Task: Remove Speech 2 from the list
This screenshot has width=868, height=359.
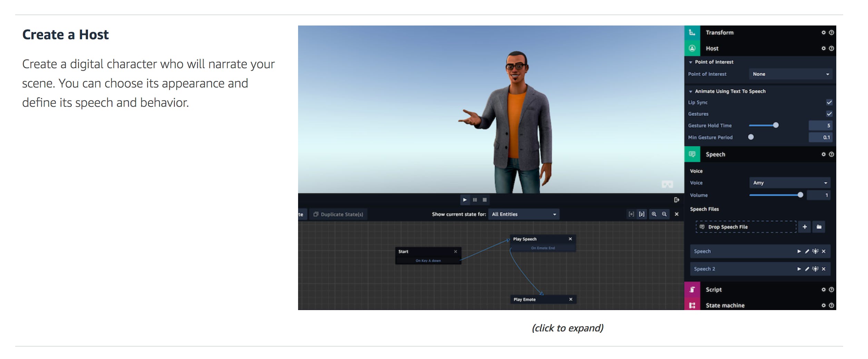Action: tap(823, 269)
